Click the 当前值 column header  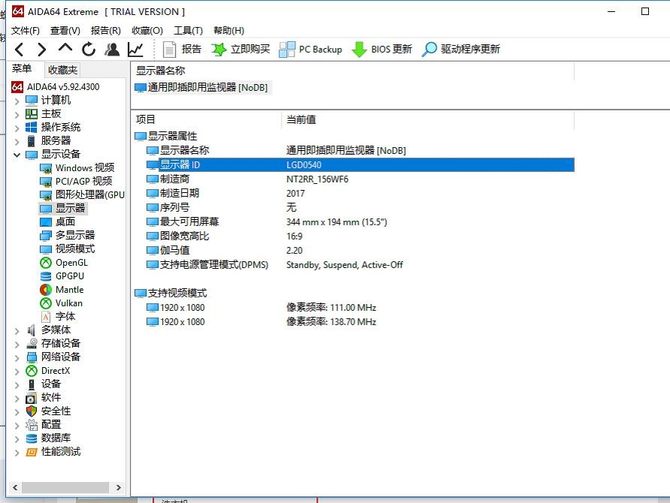coord(428,120)
